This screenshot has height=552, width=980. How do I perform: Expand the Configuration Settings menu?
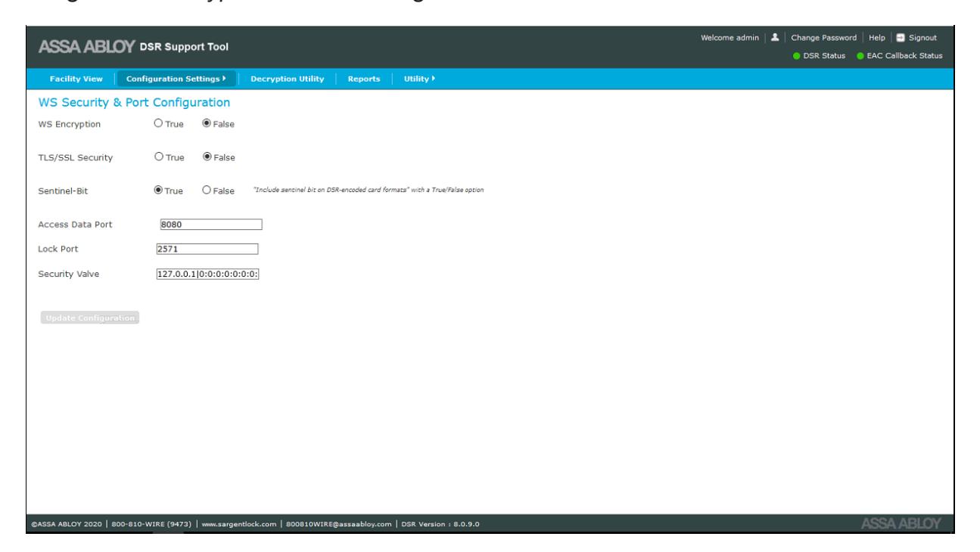coord(176,79)
